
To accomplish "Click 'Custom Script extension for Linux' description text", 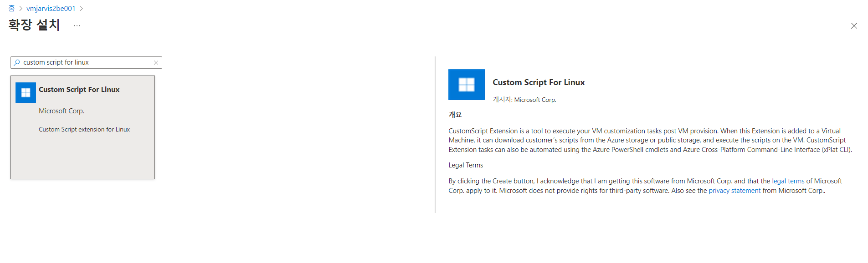I will pos(84,130).
